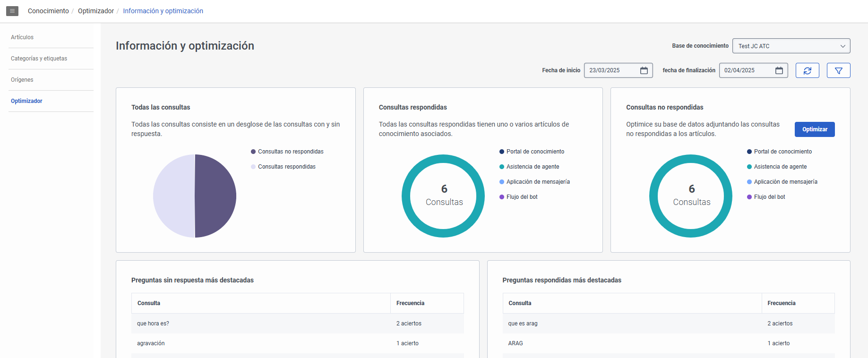Screen dimensions: 868x358
Task: Open the end date calendar picker icon
Action: 779,70
